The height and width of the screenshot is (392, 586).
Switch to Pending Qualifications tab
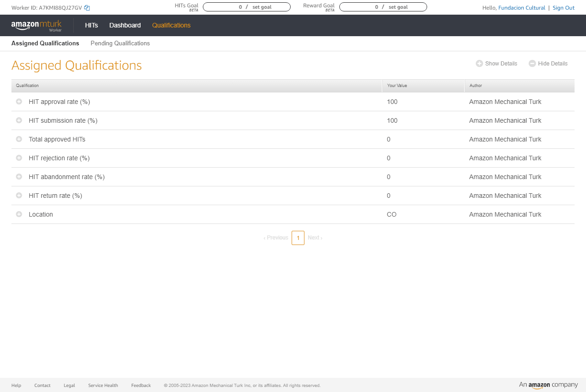coord(120,44)
